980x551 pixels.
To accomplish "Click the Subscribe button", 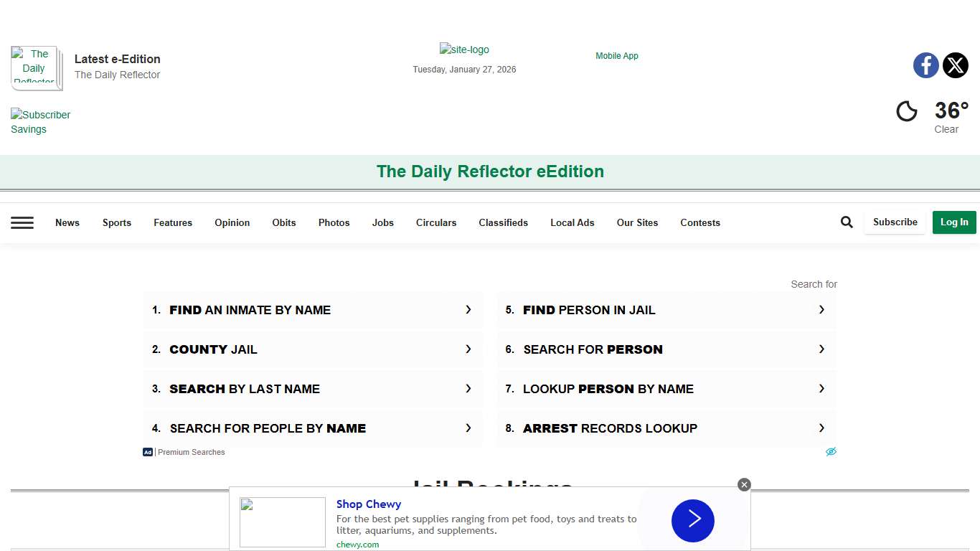I will click(x=895, y=222).
